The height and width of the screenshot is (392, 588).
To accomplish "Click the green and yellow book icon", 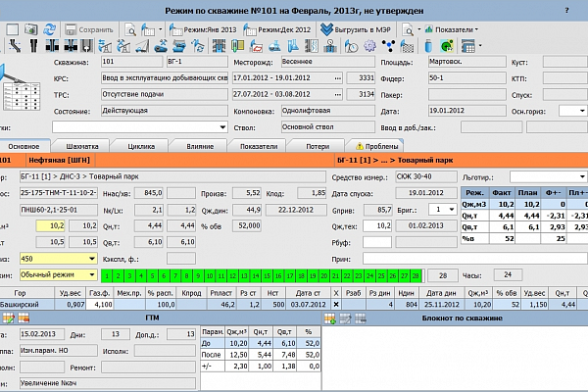I will 237,46.
